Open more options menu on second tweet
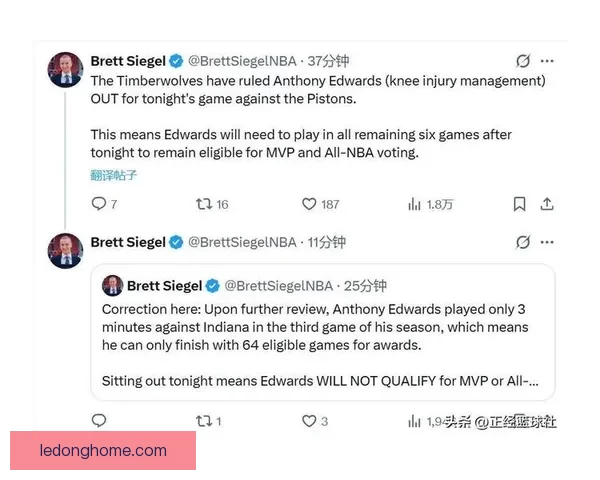600x480 pixels. (547, 242)
